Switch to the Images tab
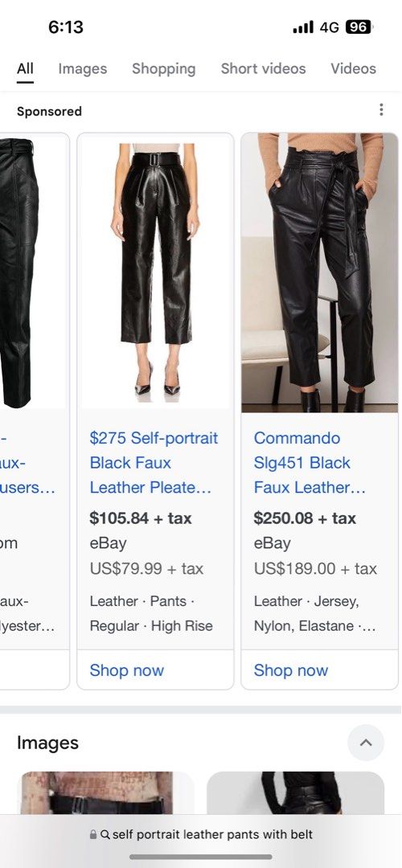The image size is (402, 868). [83, 68]
